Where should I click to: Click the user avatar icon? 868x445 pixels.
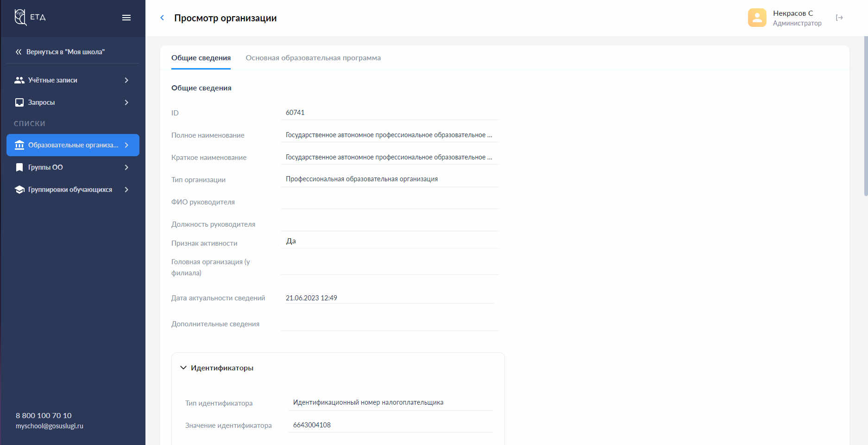click(x=757, y=18)
